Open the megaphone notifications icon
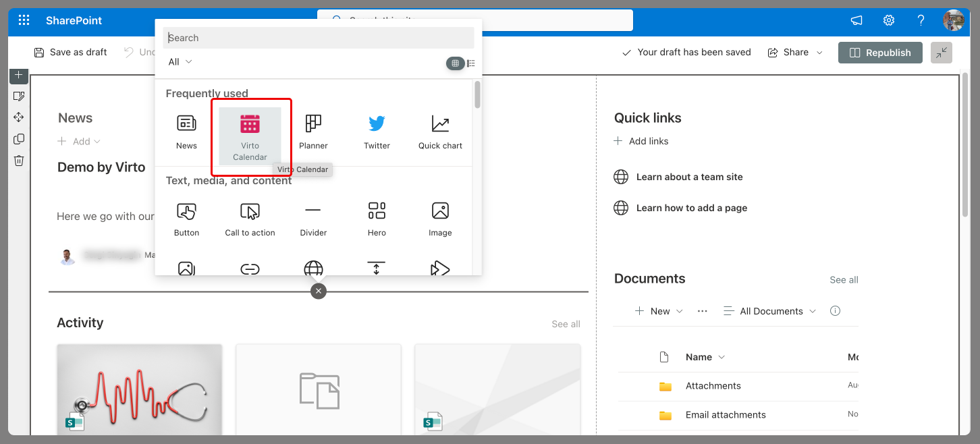 click(856, 20)
